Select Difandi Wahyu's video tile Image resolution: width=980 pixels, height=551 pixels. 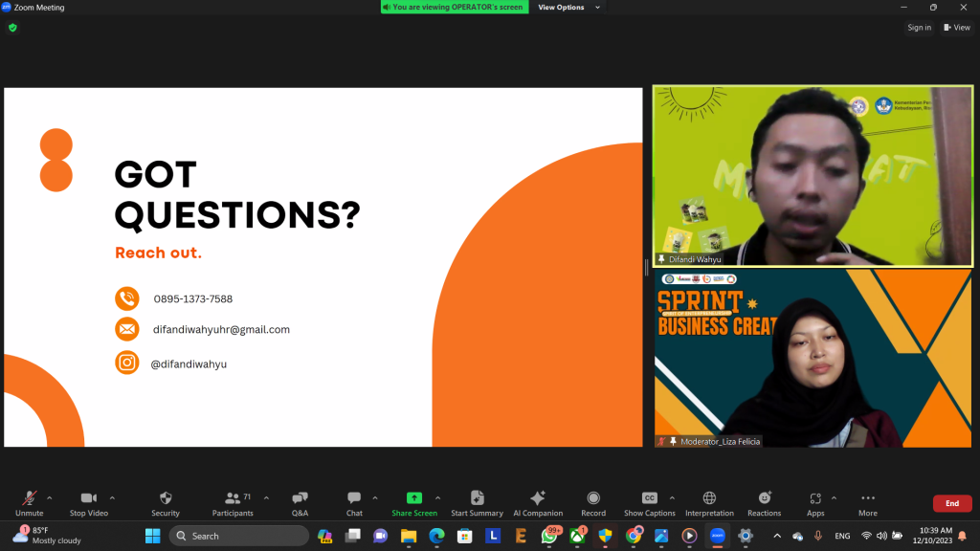pyautogui.click(x=813, y=176)
